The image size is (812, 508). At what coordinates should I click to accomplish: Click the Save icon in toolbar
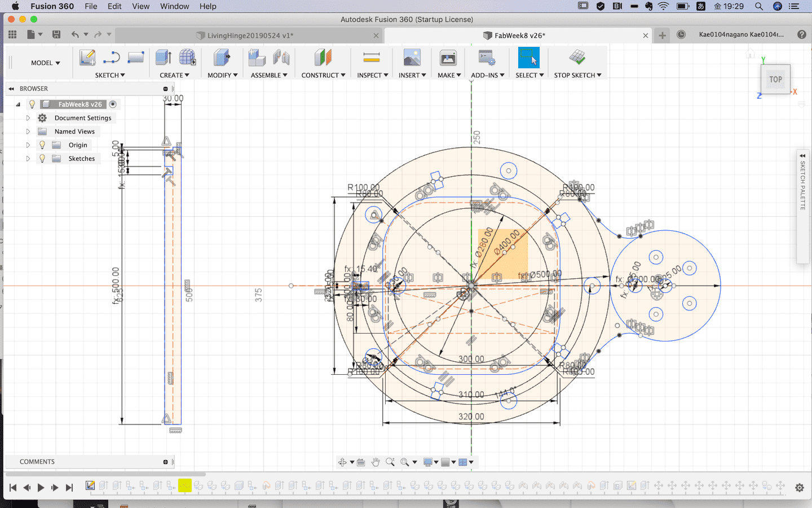pyautogui.click(x=56, y=34)
